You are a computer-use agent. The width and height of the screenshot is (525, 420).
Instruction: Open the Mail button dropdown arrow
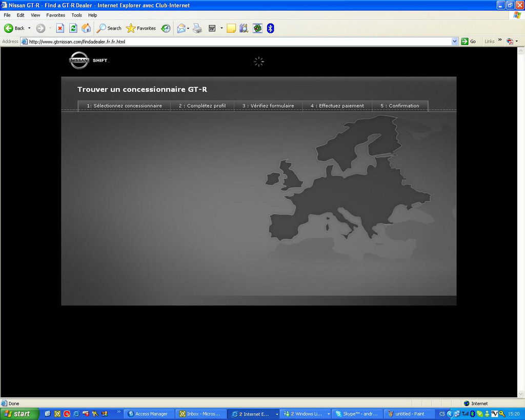click(188, 28)
